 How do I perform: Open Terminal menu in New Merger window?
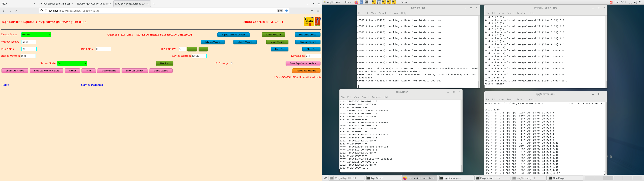(393, 13)
